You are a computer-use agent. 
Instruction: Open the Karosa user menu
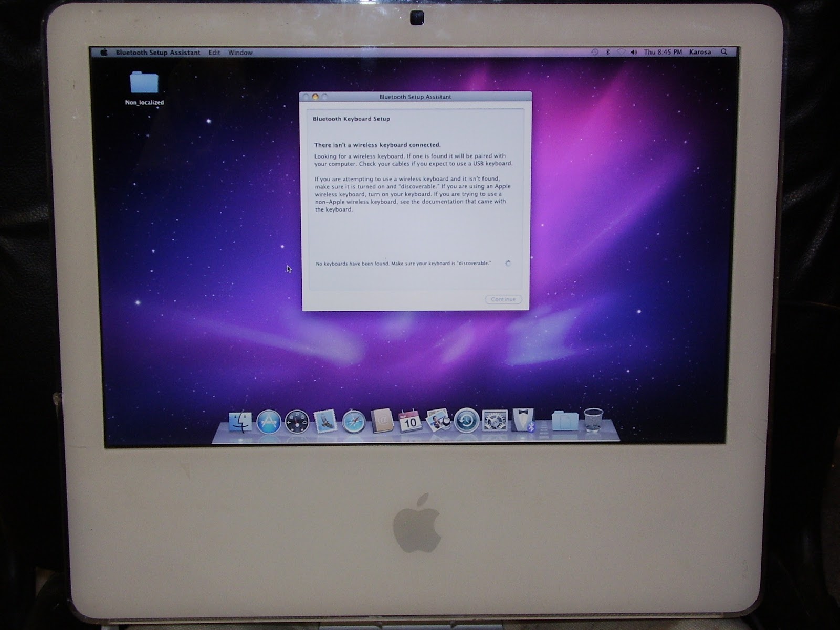coord(700,52)
